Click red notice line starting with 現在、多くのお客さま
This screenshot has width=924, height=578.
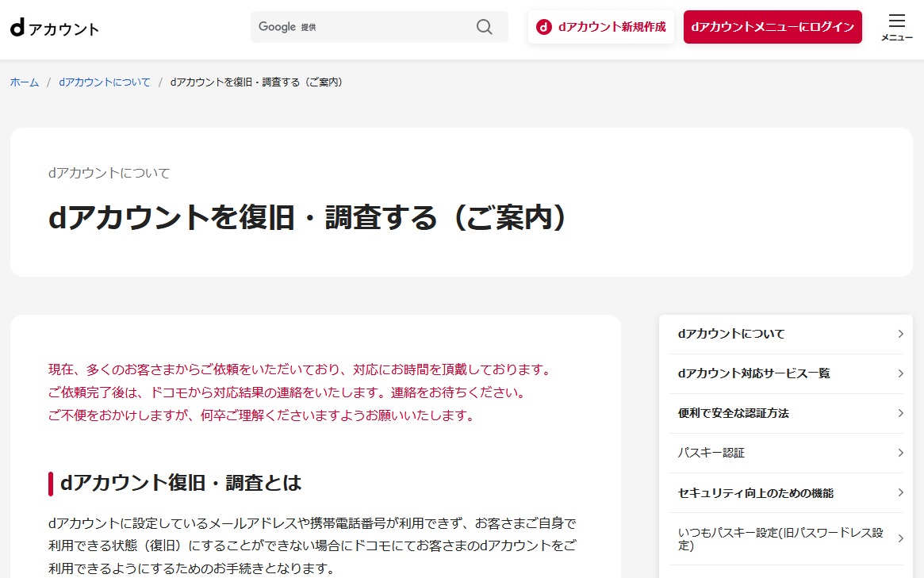point(301,369)
